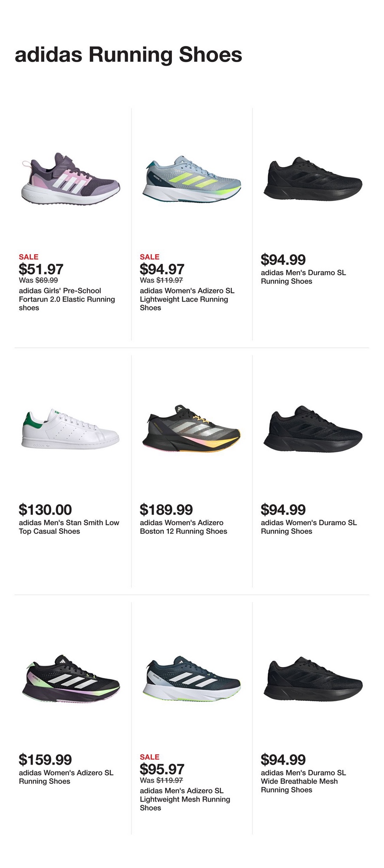Select Women's Adizero Boston 12 Running Shoes title
Screen dimensions: 384x868
tap(183, 527)
